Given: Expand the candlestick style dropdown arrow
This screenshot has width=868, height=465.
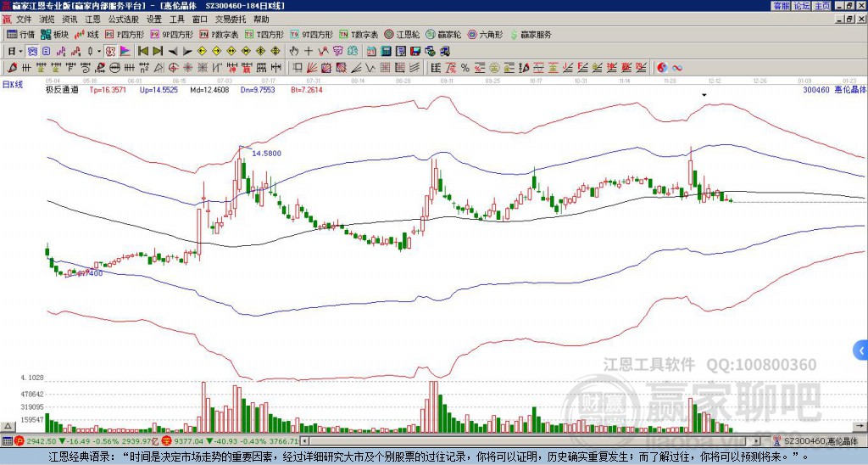Looking at the screenshot, I should click(x=99, y=52).
